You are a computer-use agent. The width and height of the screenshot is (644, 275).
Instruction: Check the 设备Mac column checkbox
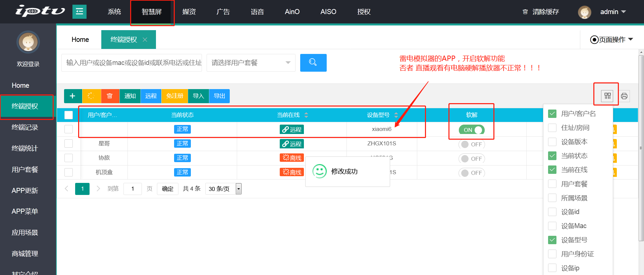(552, 226)
